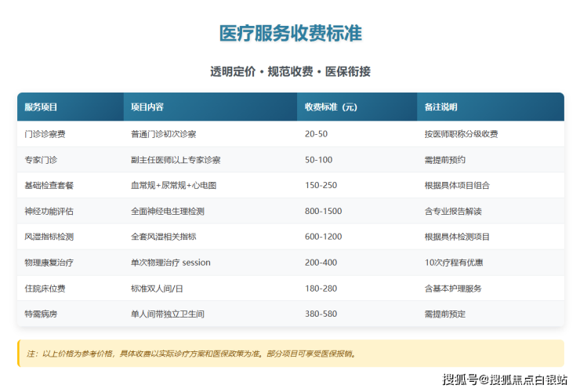Click the 800-1500 price cell
The image size is (580, 392).
(x=324, y=212)
